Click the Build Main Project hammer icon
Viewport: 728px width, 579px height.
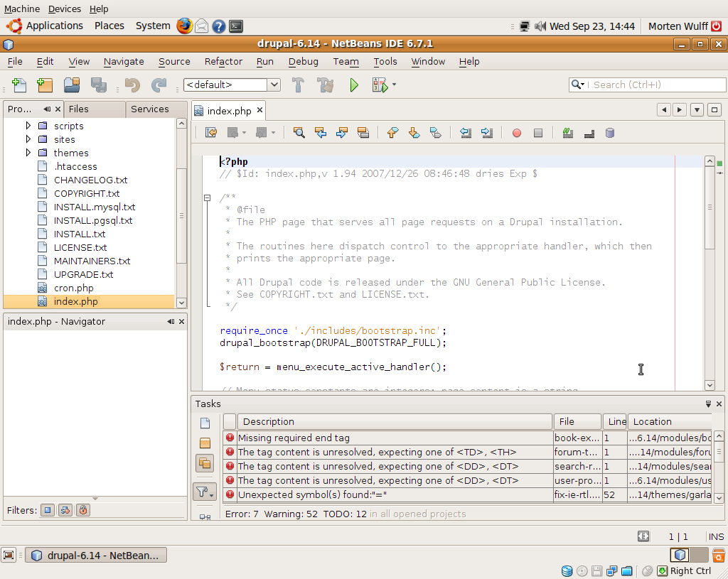click(298, 85)
